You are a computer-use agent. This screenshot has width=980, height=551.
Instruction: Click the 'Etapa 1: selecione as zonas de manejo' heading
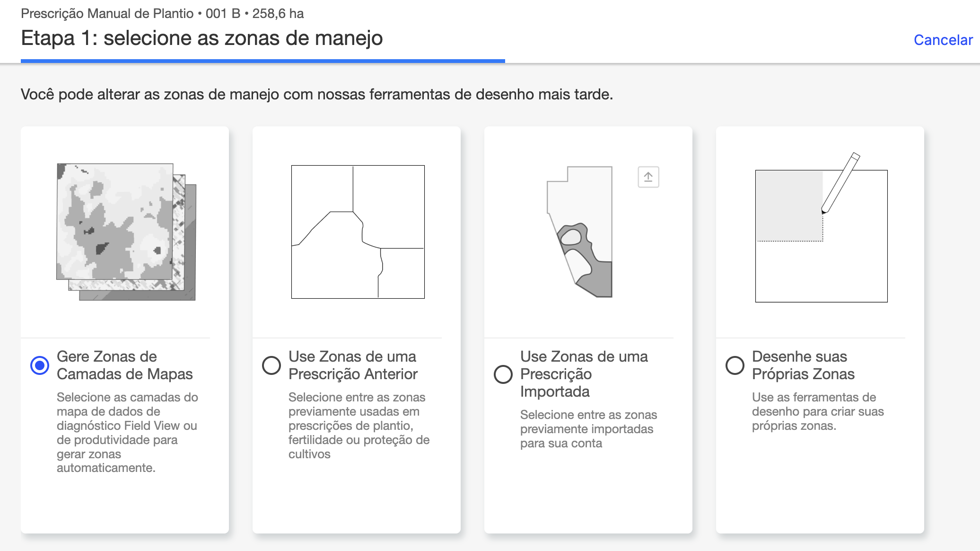pyautogui.click(x=202, y=38)
